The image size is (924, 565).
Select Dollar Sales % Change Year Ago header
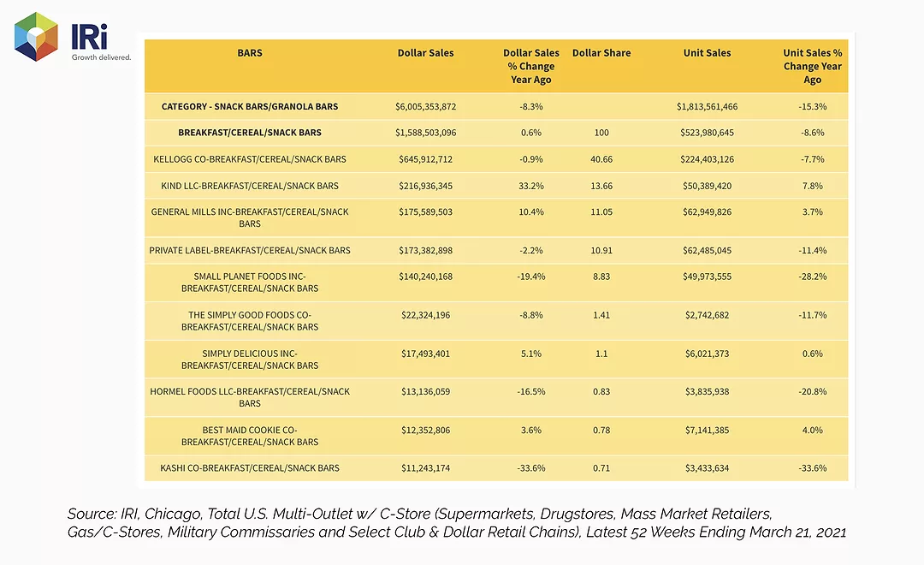coord(531,66)
